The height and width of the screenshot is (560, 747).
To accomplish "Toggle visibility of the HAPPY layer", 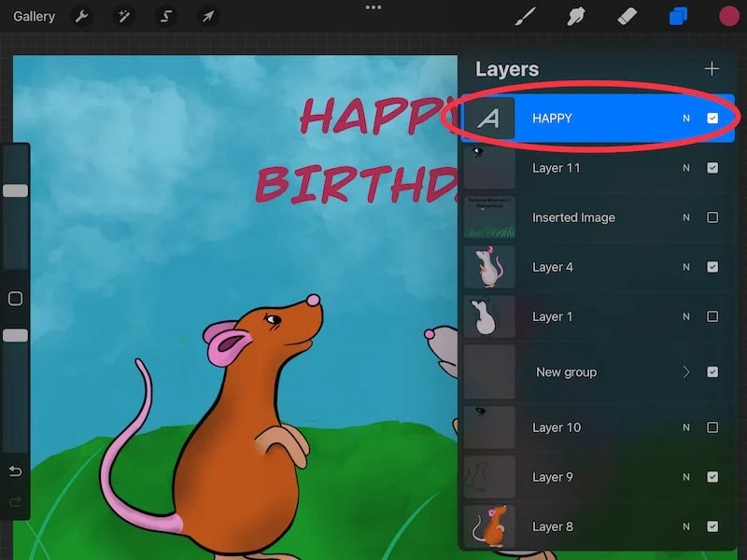I will [713, 118].
